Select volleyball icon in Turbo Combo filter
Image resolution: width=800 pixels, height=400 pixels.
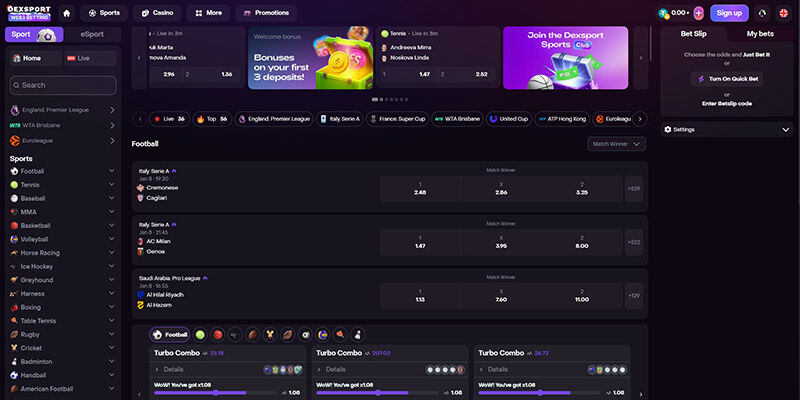[322, 335]
